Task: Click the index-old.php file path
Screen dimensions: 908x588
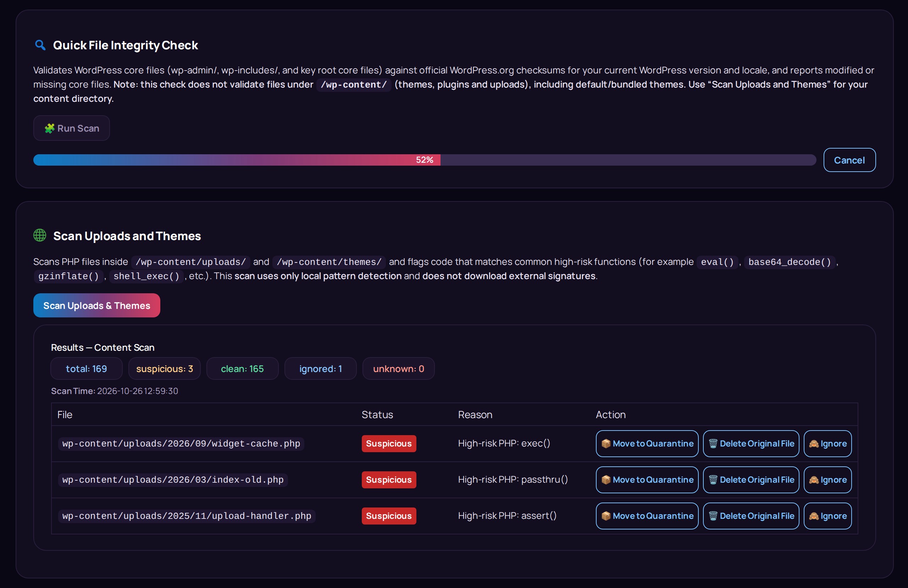Action: 173,479
